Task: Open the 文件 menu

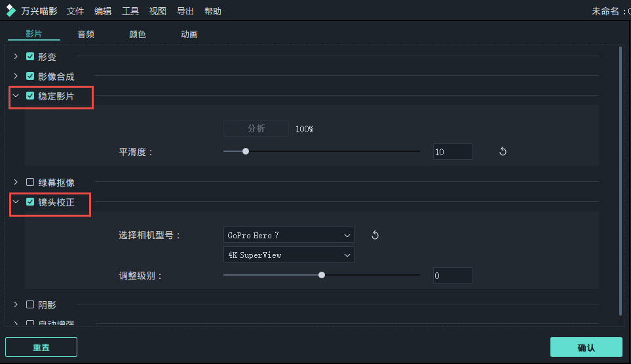Action: 75,11
